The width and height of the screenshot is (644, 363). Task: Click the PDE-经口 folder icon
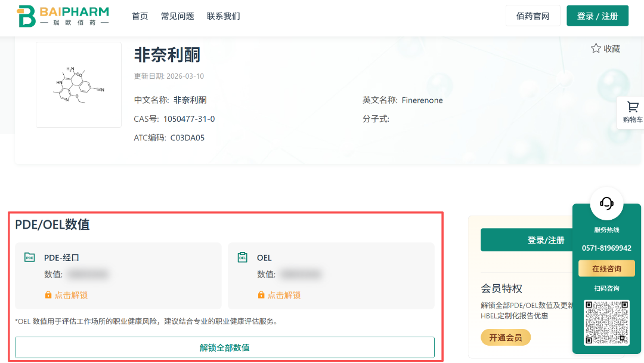click(30, 257)
